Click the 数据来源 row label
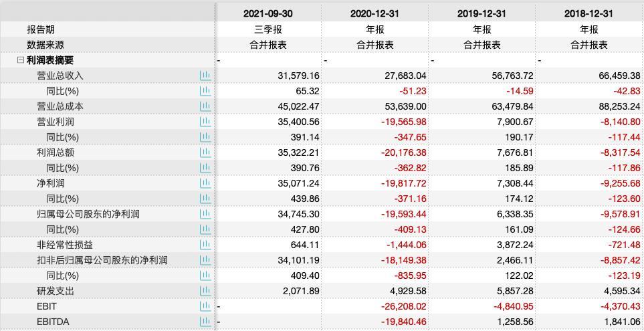This screenshot has height=331, width=644. (x=45, y=45)
